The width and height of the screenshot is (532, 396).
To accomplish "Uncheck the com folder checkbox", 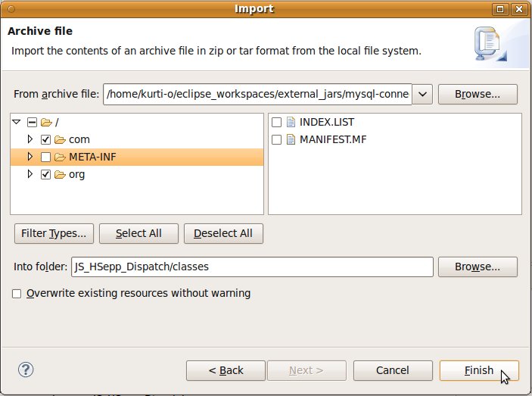I will point(45,140).
